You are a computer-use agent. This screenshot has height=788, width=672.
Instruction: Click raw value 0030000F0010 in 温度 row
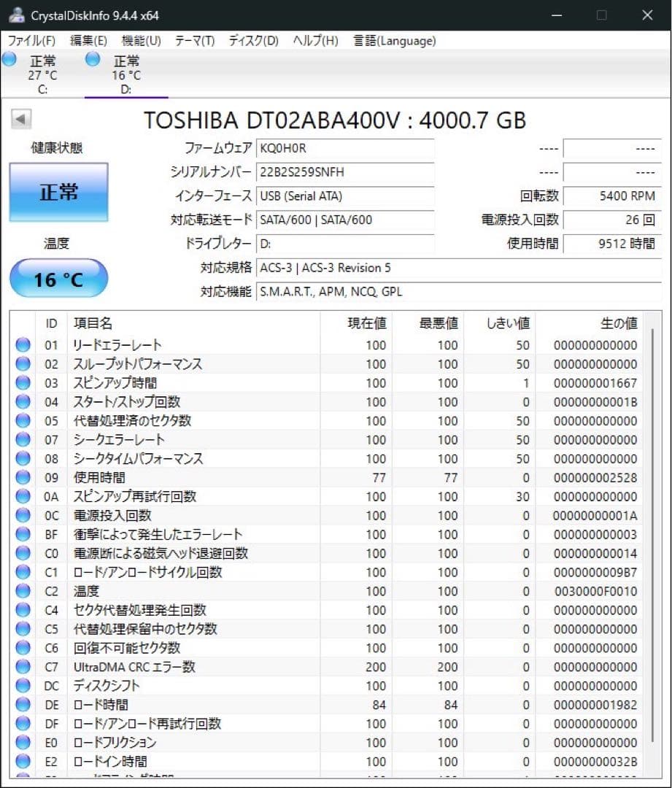pyautogui.click(x=595, y=591)
